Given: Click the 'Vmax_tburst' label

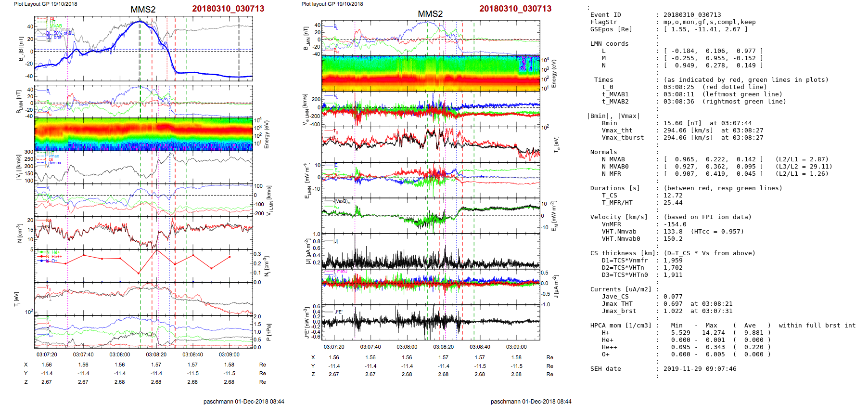Looking at the screenshot, I should 623,138.
